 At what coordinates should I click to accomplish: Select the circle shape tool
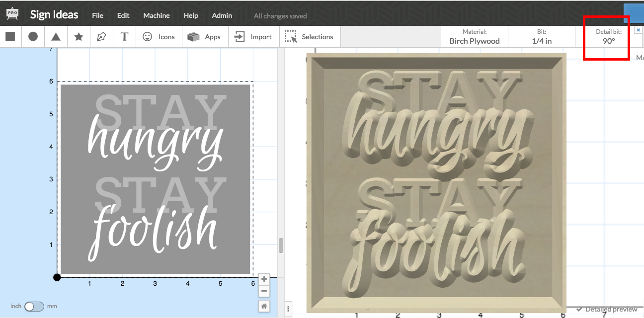(33, 37)
